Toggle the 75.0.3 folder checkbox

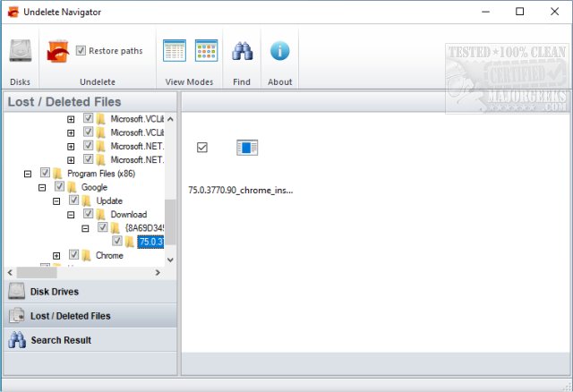pyautogui.click(x=117, y=241)
